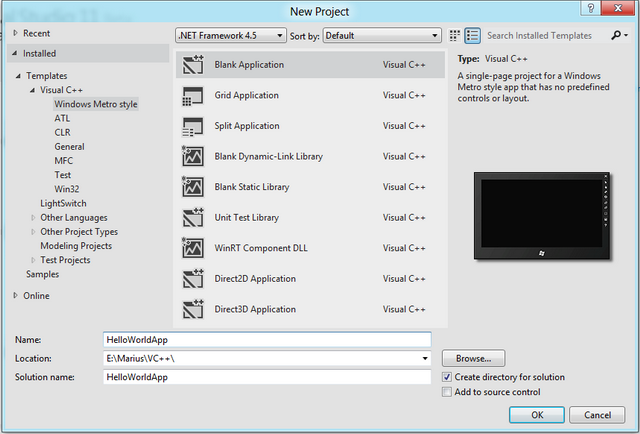Expand the Other Languages node
Image resolution: width=640 pixels, height=434 pixels.
pos(33,218)
